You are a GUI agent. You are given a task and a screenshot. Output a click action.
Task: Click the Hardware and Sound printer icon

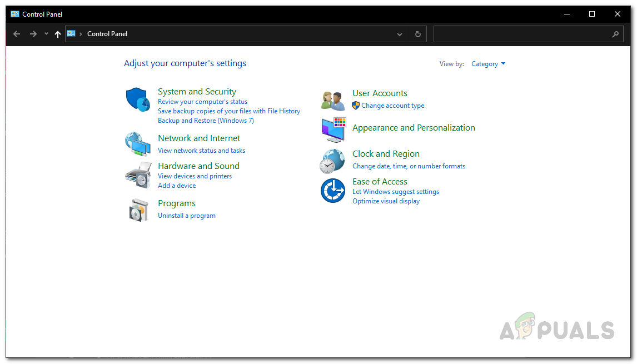pyautogui.click(x=137, y=176)
